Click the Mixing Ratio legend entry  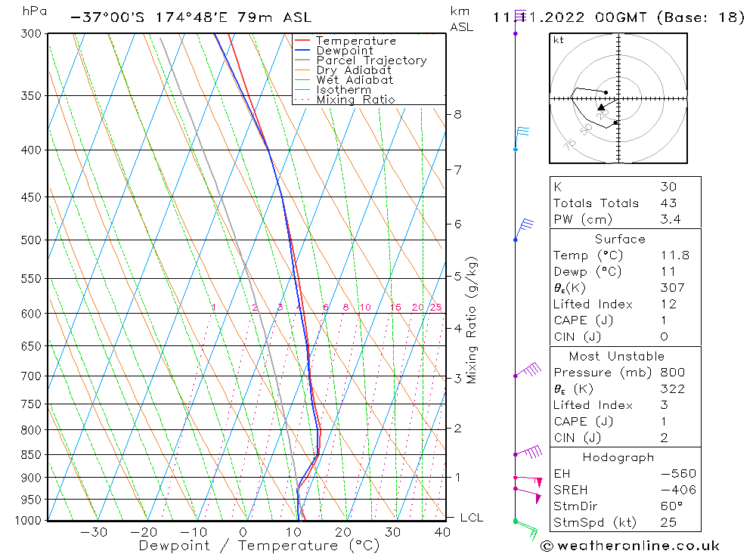coord(344,100)
